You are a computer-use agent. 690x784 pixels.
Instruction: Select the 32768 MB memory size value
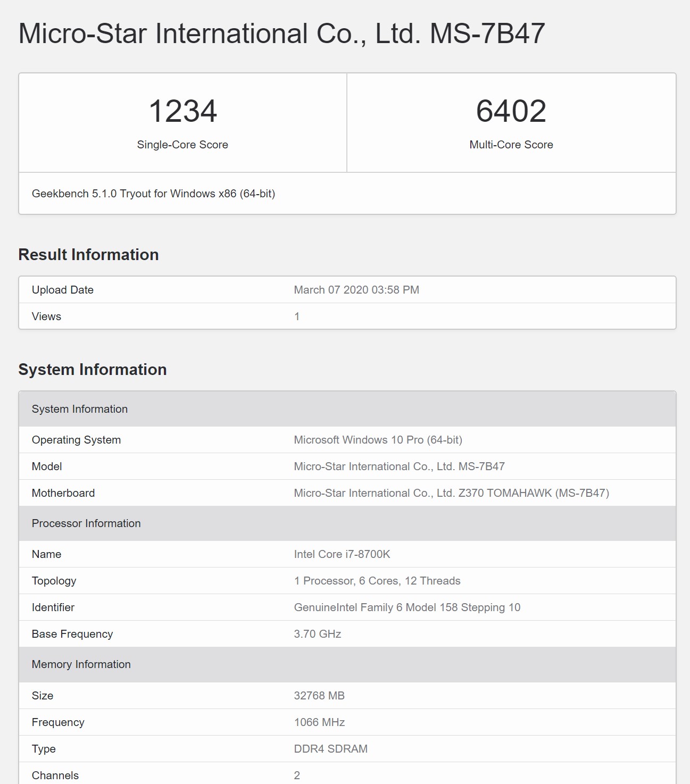319,696
